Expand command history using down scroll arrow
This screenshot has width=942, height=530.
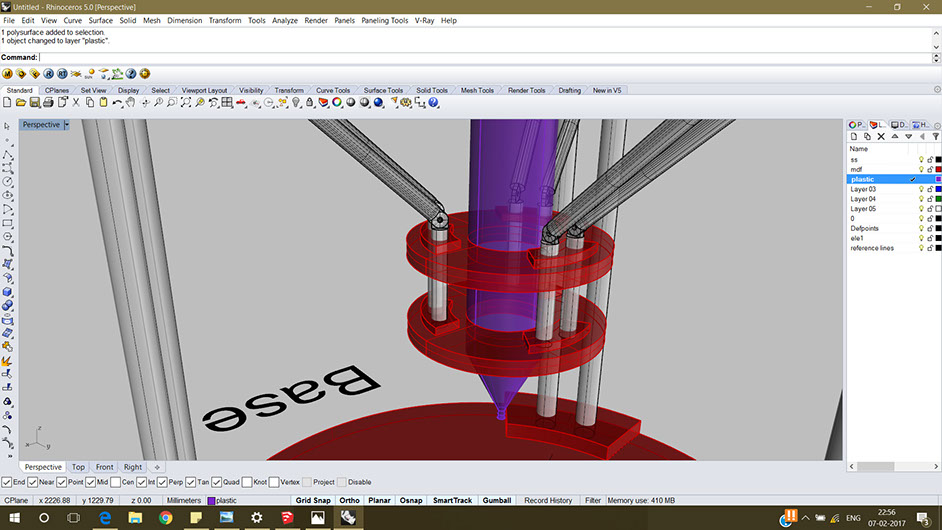tap(936, 47)
